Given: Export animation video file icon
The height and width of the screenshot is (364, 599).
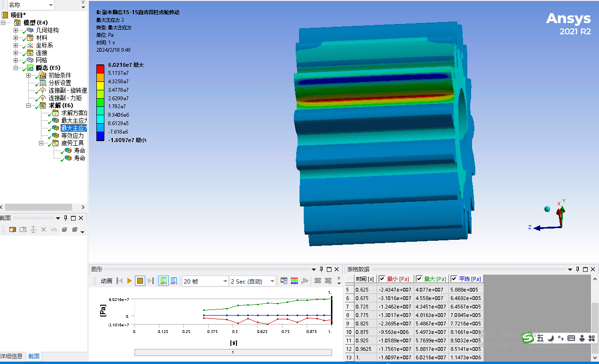Looking at the screenshot, I should click(x=284, y=281).
